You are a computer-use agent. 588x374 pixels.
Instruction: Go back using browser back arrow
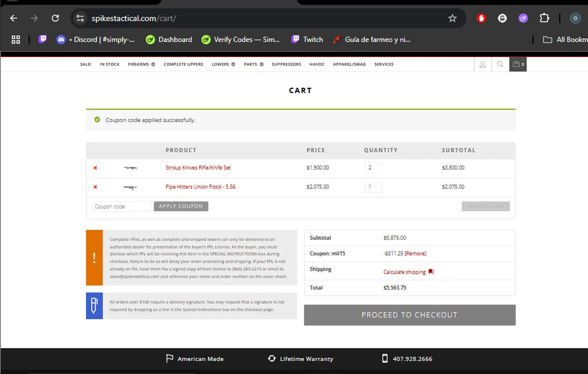tap(14, 18)
